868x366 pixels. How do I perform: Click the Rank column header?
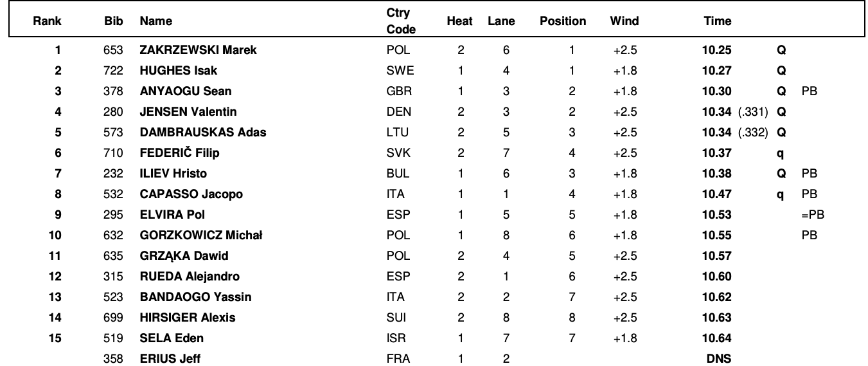(x=47, y=21)
